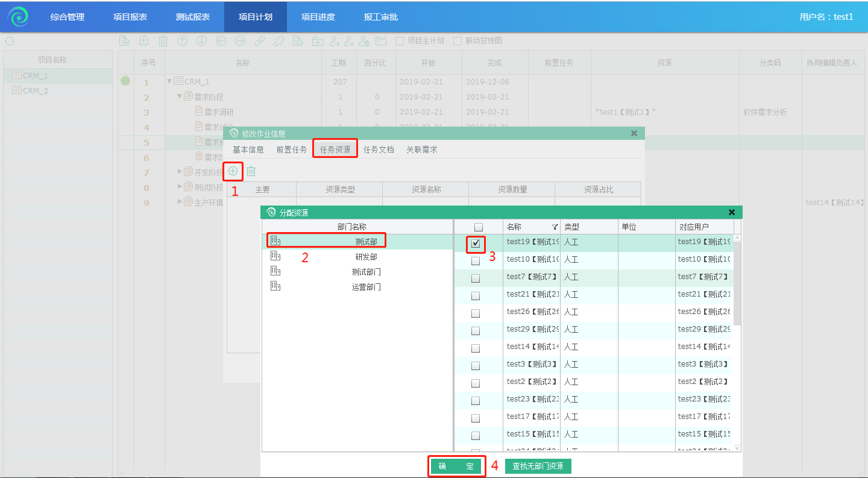Open the 项目进度 top menu
The height and width of the screenshot is (478, 868).
[318, 17]
